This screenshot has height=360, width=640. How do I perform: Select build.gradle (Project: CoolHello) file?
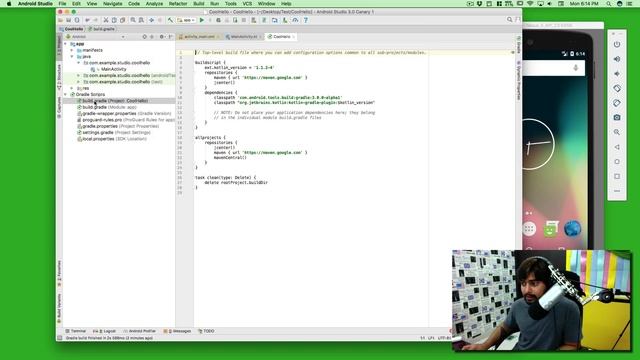[x=112, y=101]
